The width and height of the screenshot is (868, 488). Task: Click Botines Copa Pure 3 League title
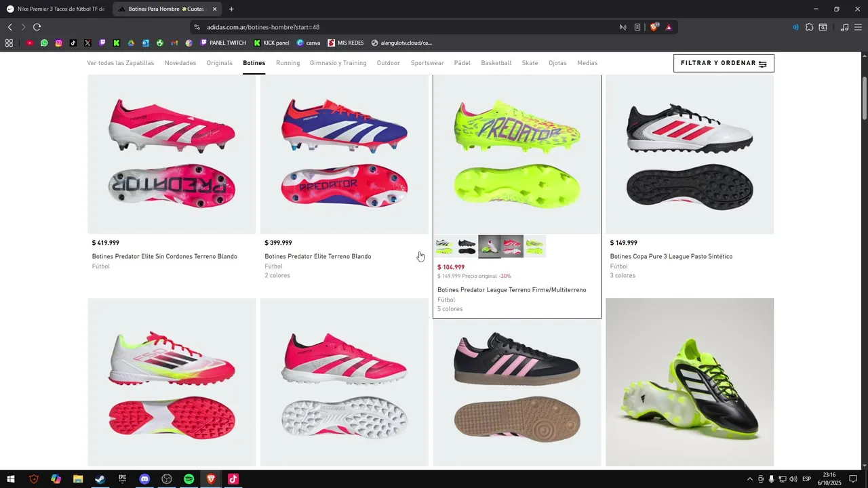point(671,257)
